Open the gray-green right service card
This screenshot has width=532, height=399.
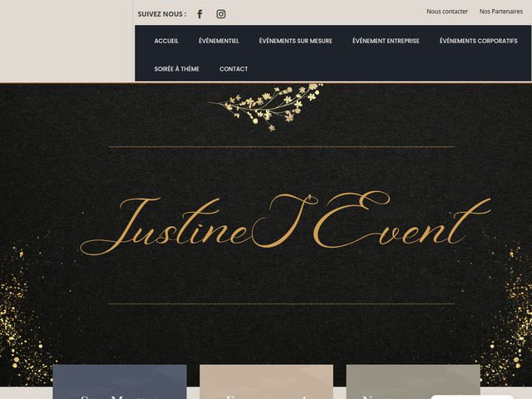tap(413, 382)
